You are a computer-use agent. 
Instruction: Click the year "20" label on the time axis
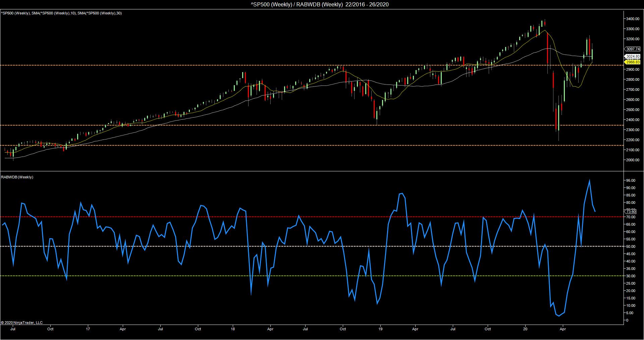(525, 329)
